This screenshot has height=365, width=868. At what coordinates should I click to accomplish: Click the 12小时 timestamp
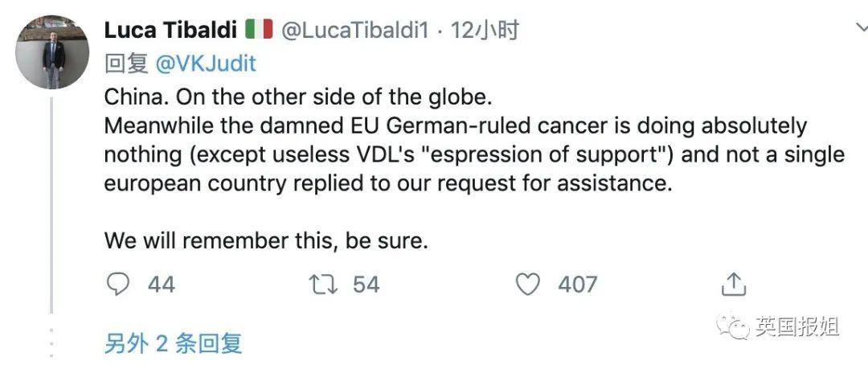coord(485,31)
